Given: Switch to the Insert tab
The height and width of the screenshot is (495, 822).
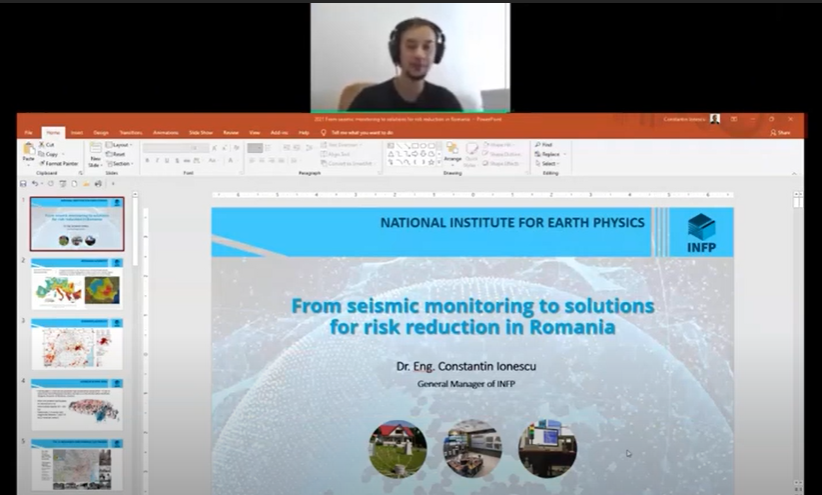Looking at the screenshot, I should (77, 133).
